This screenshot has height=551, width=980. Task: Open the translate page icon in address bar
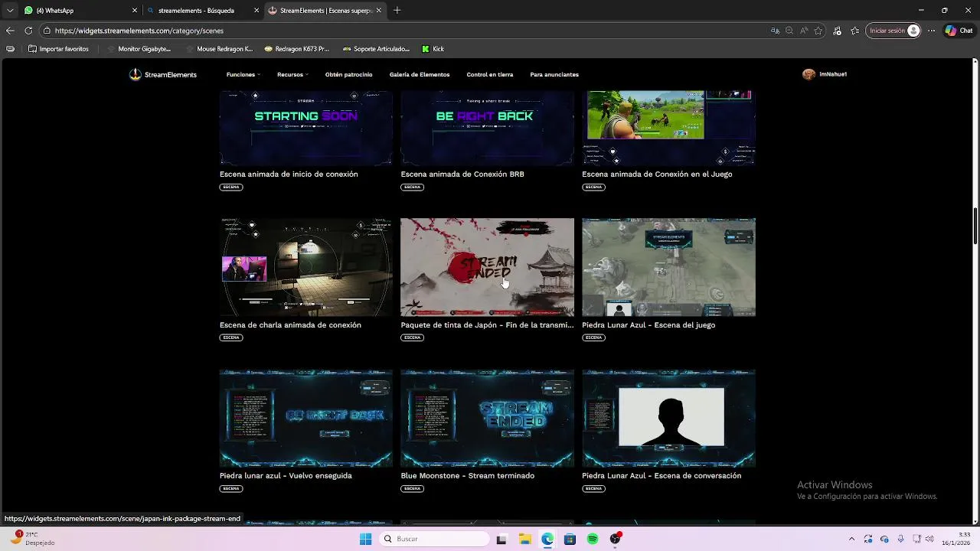point(775,31)
